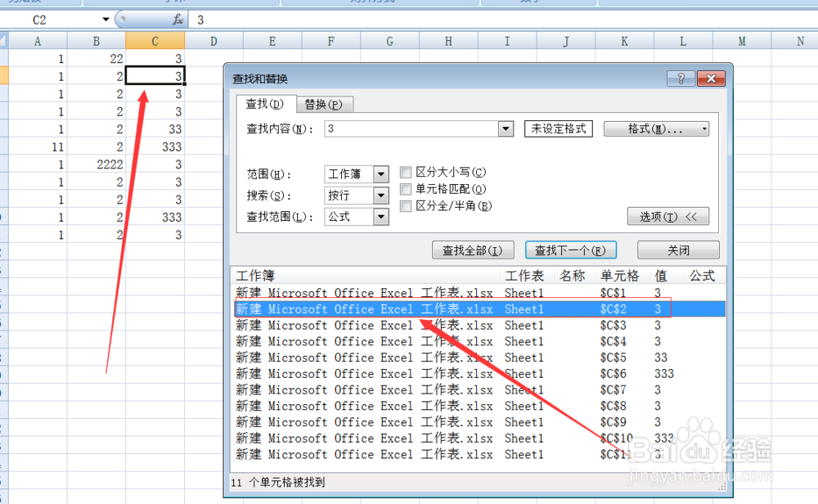Toggle the 区分全/半角 checkbox

coord(406,206)
